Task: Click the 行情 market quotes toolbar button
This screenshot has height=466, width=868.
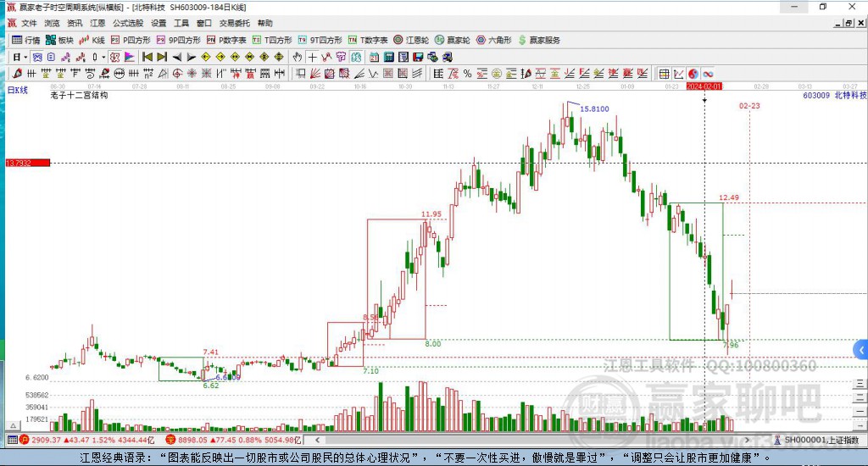Action: coord(25,40)
